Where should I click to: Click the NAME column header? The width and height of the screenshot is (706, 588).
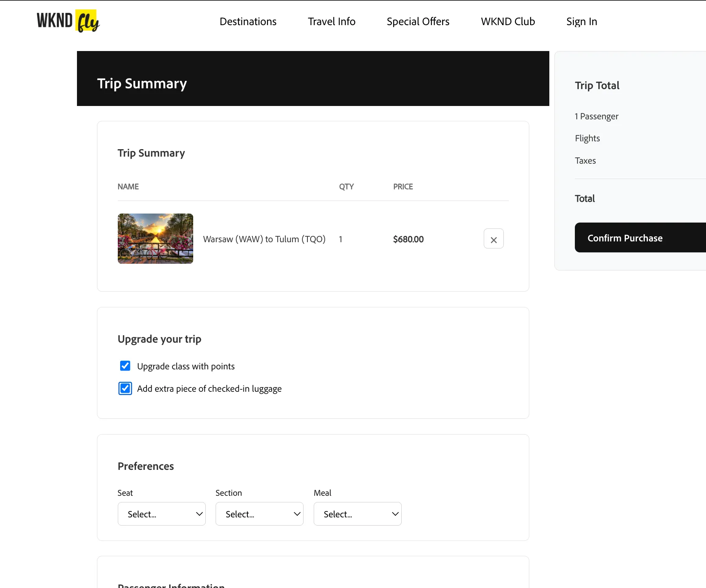(x=128, y=186)
